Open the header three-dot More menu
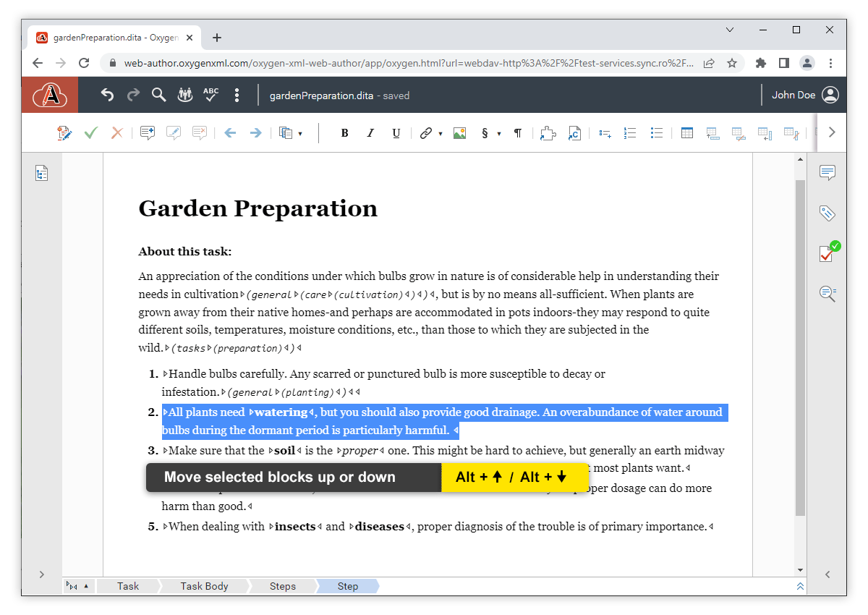The width and height of the screenshot is (868, 615). pyautogui.click(x=237, y=95)
